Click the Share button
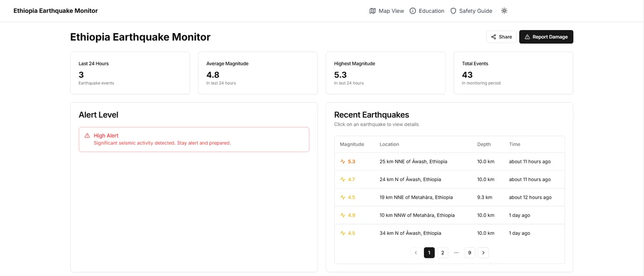The height and width of the screenshot is (276, 644). (501, 37)
